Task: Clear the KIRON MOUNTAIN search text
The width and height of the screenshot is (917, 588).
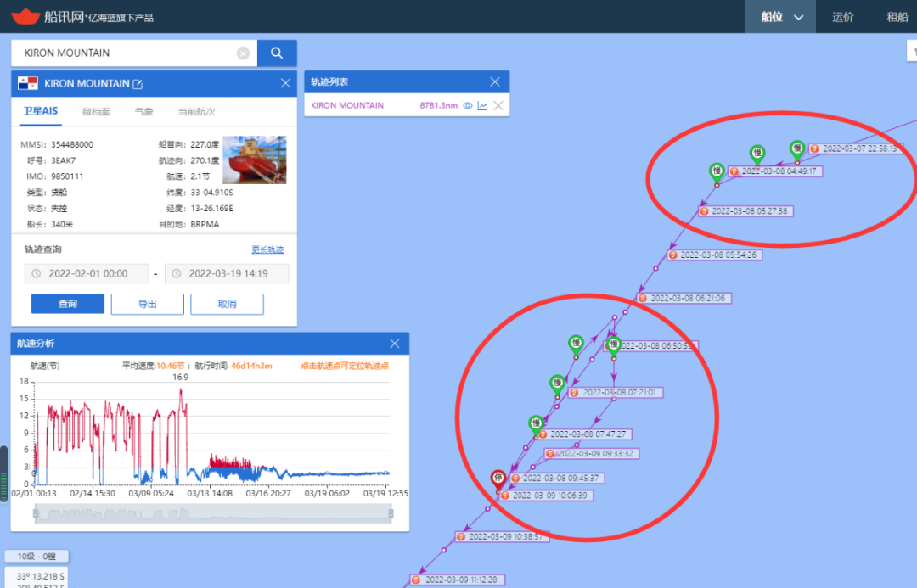Action: click(x=243, y=53)
